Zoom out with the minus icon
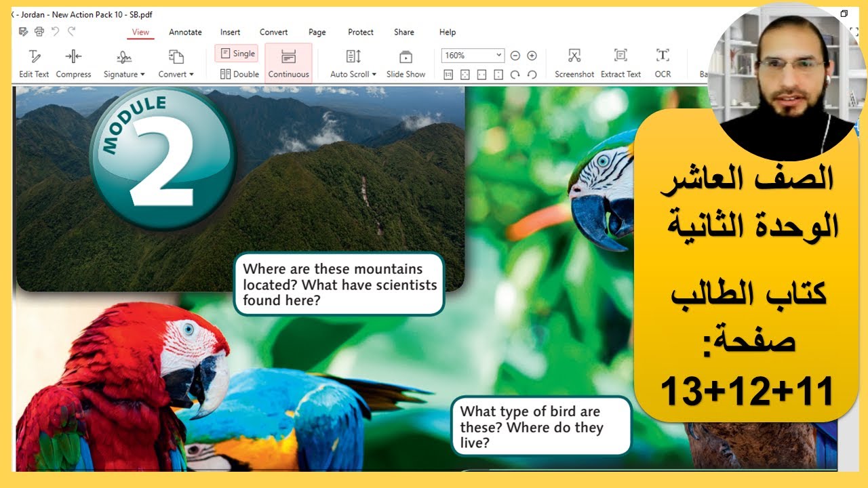Screen dimensions: 868x488 coord(515,56)
